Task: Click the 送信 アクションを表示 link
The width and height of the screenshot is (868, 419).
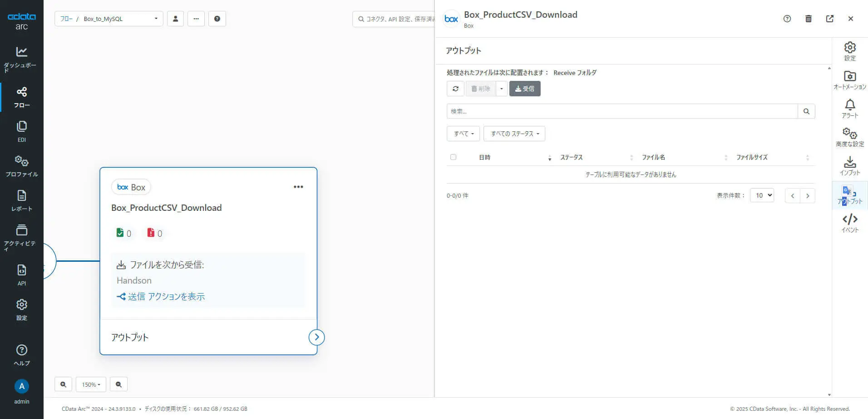Action: coord(161,297)
